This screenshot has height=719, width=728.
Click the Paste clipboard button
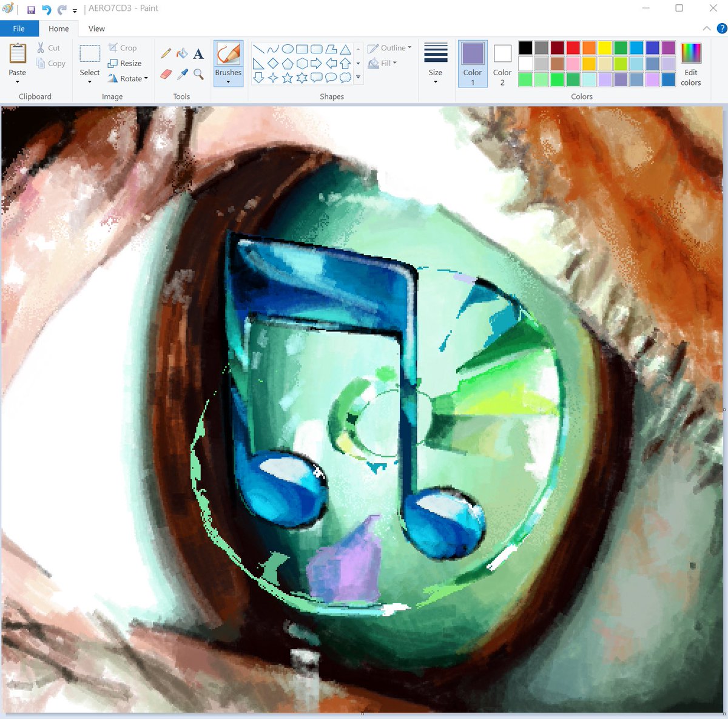18,59
